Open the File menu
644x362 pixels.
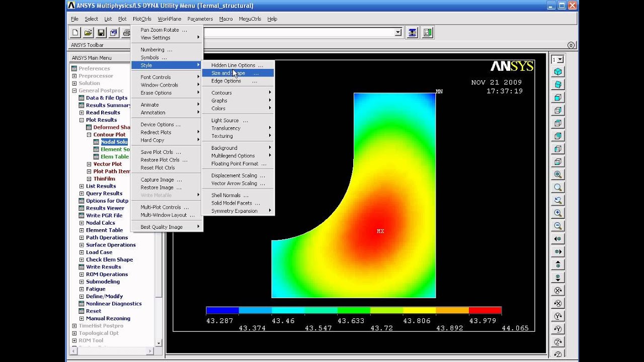click(x=74, y=19)
